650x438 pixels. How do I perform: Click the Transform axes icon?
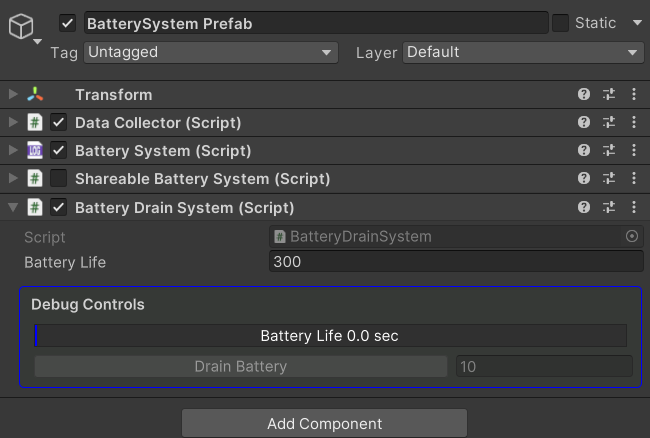click(35, 94)
